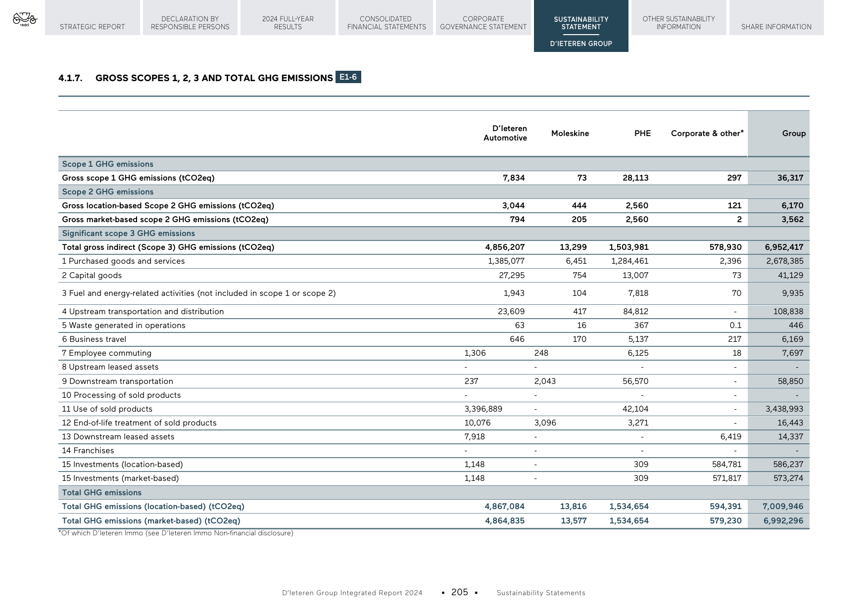Click the D'Ieteren Immo footnote text
Image resolution: width=868 pixels, height=614 pixels.
click(176, 533)
